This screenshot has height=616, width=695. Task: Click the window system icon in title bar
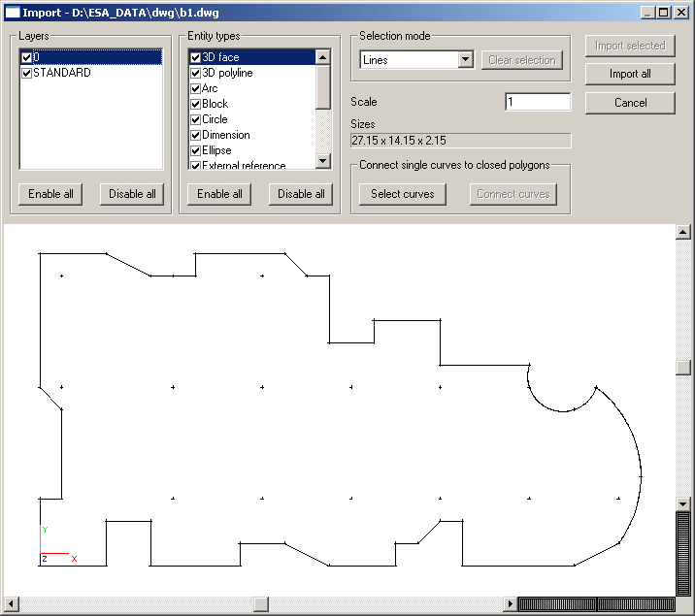pyautogui.click(x=13, y=13)
